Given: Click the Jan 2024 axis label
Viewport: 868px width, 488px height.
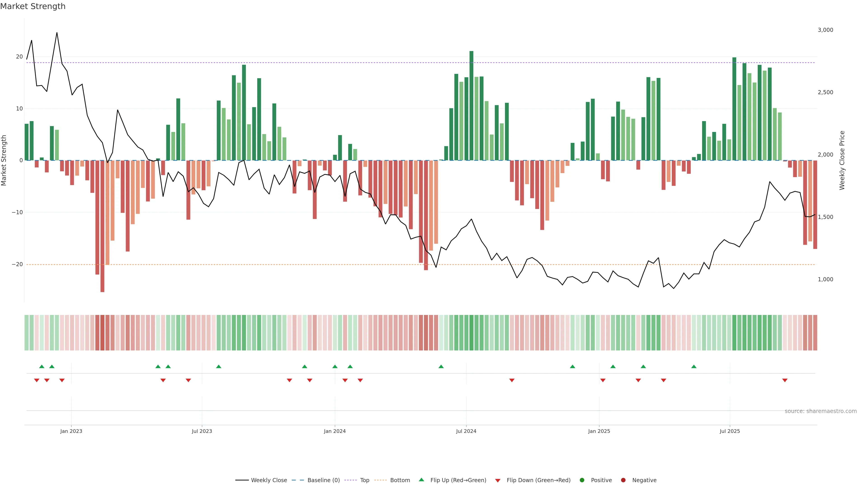Looking at the screenshot, I should coord(335,431).
